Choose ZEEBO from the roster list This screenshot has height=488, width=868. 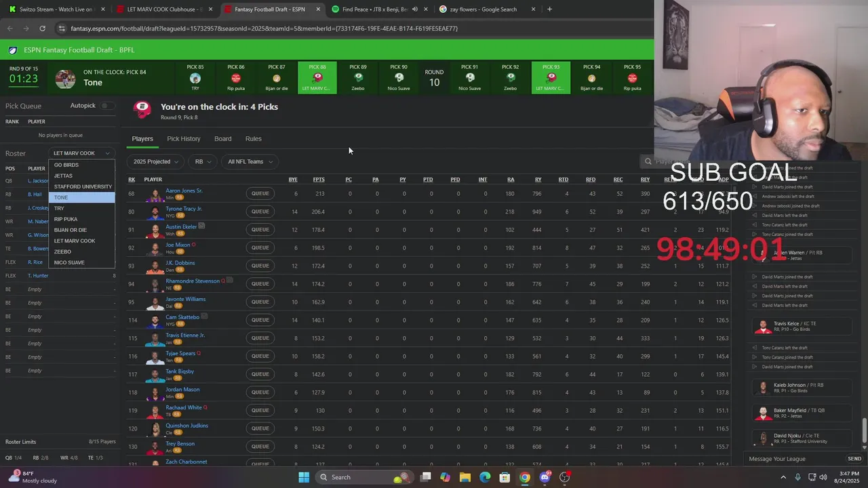pyautogui.click(x=81, y=251)
